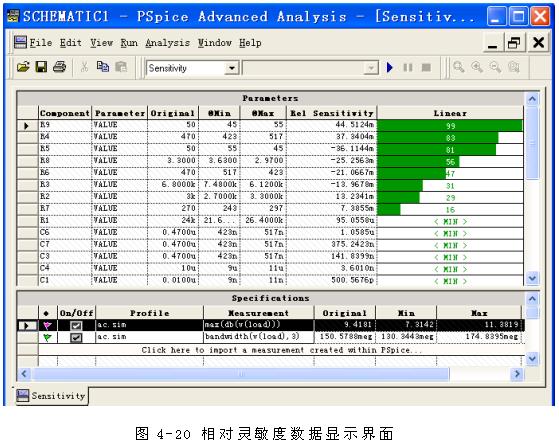Image resolution: width=559 pixels, height=446 pixels.
Task: Click the diamond header icon in Specifications
Action: (46, 313)
